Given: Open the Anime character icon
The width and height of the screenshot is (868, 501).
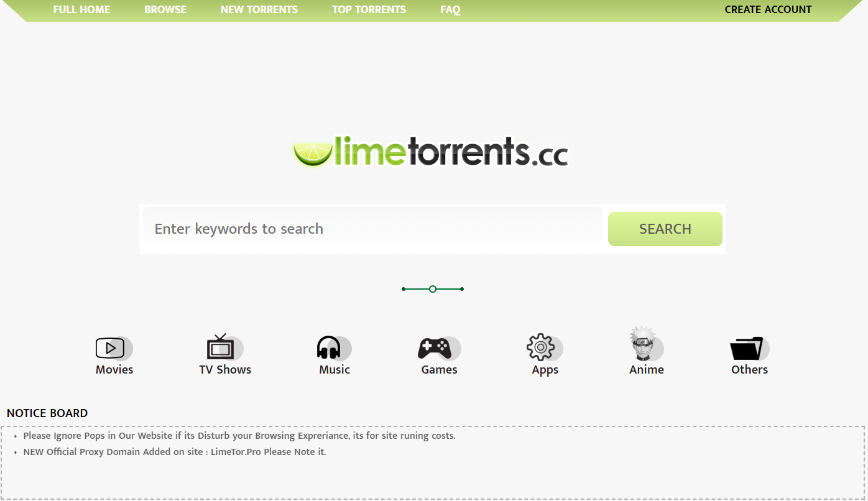Looking at the screenshot, I should [642, 343].
